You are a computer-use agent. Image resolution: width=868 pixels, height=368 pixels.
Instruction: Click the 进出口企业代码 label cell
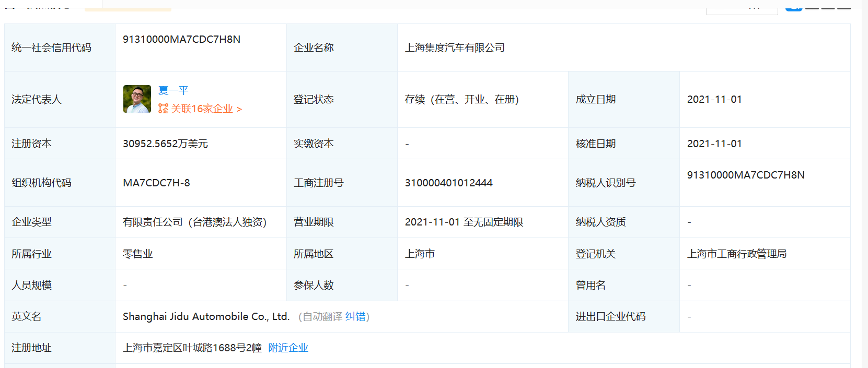[624, 316]
